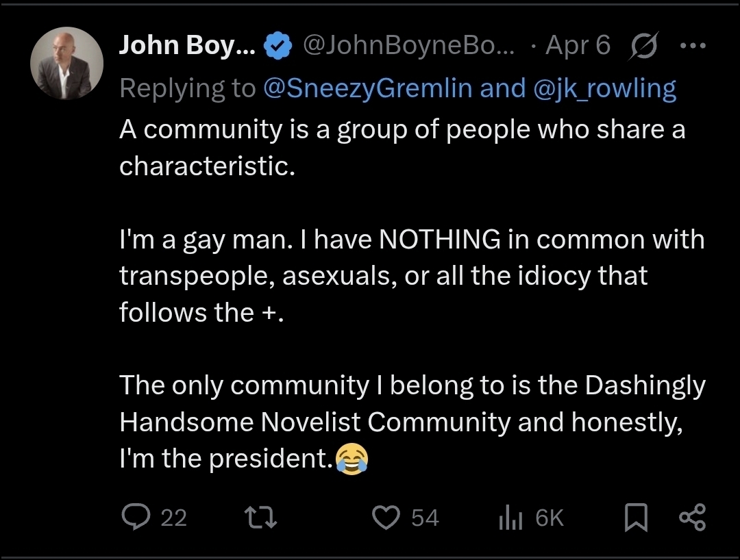
Task: Click the display name John Boy...
Action: pyautogui.click(x=186, y=46)
